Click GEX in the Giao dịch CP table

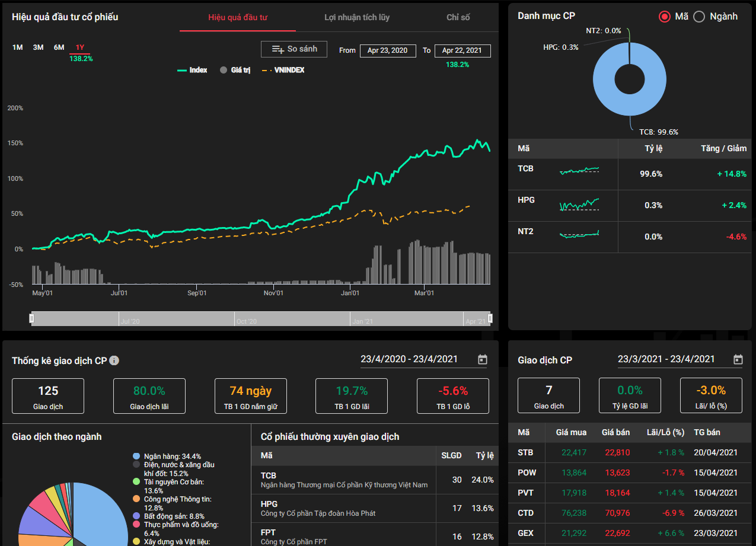pos(526,533)
